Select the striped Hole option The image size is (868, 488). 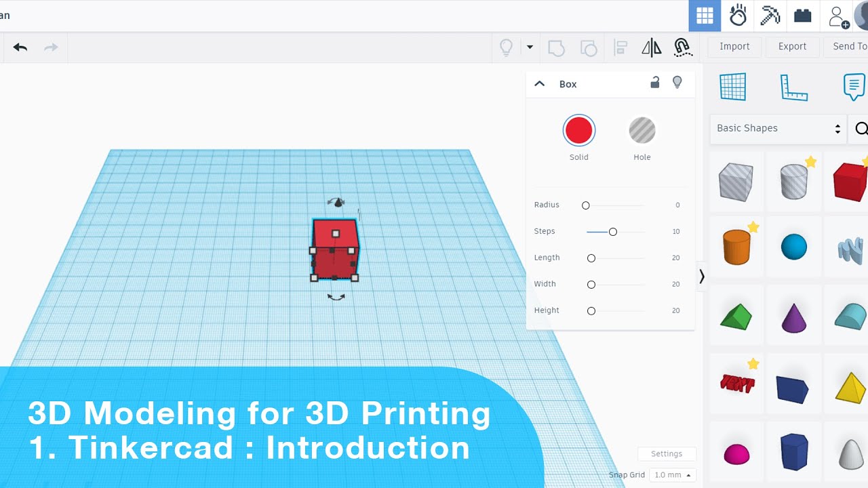pyautogui.click(x=642, y=130)
